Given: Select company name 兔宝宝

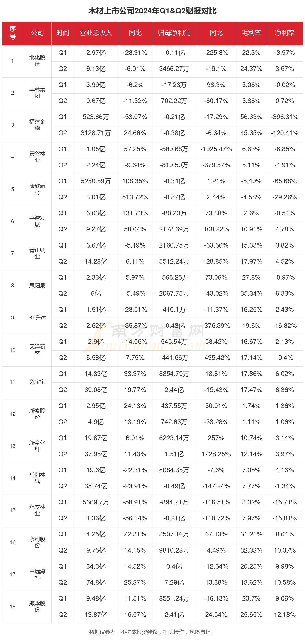Looking at the screenshot, I should click(37, 382).
